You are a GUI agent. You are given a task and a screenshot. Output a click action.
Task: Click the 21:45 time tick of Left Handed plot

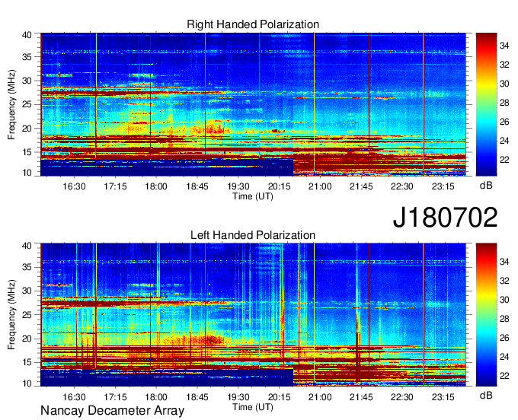pos(361,397)
